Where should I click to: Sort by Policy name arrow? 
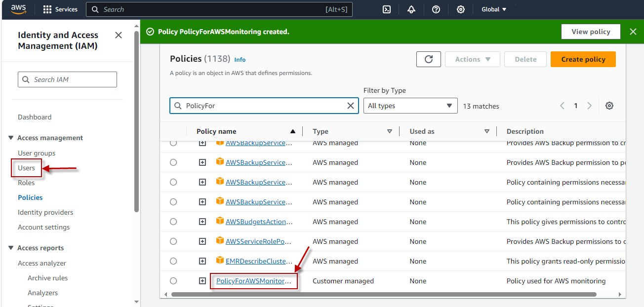[293, 131]
